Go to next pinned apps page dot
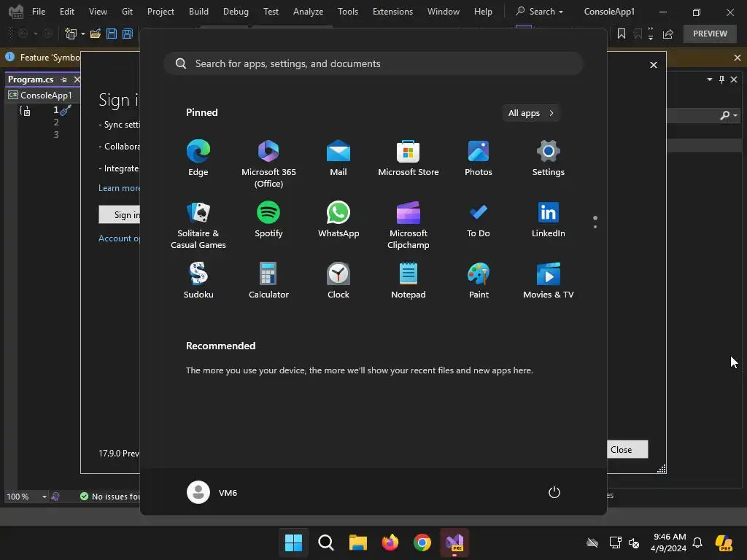Screen dimensions: 747x560 [x=595, y=227]
